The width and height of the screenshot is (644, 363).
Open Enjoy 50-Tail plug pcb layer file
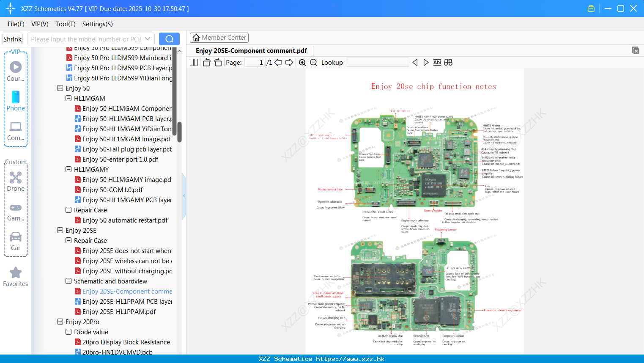[x=123, y=149]
